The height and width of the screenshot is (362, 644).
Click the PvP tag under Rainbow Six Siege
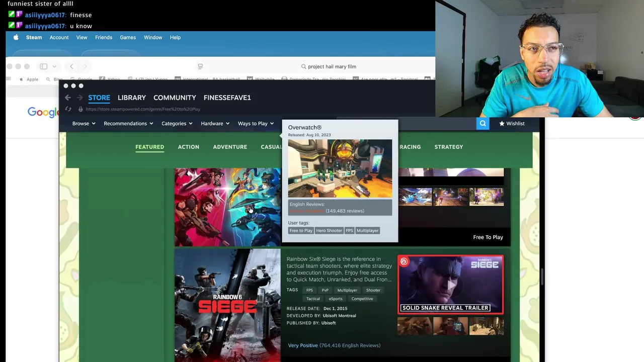tap(325, 290)
